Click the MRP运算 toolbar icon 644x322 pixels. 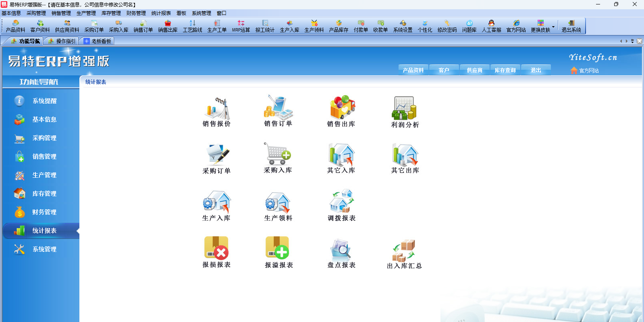241,26
